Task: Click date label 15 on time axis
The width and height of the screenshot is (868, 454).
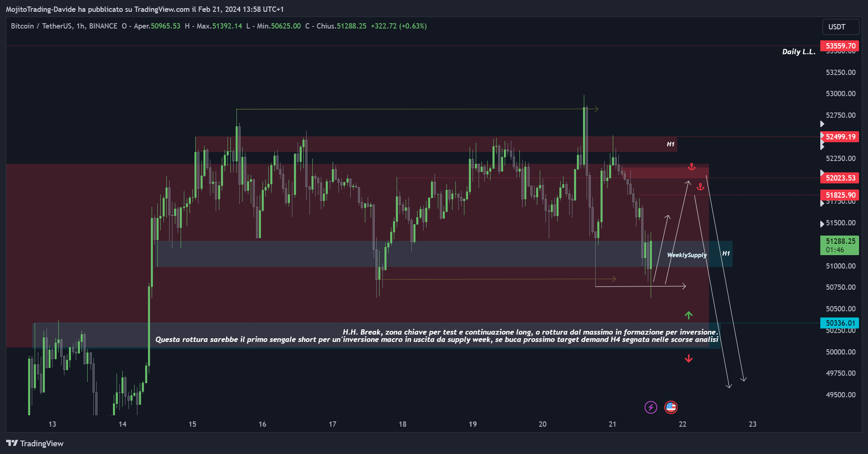Action: [x=192, y=424]
